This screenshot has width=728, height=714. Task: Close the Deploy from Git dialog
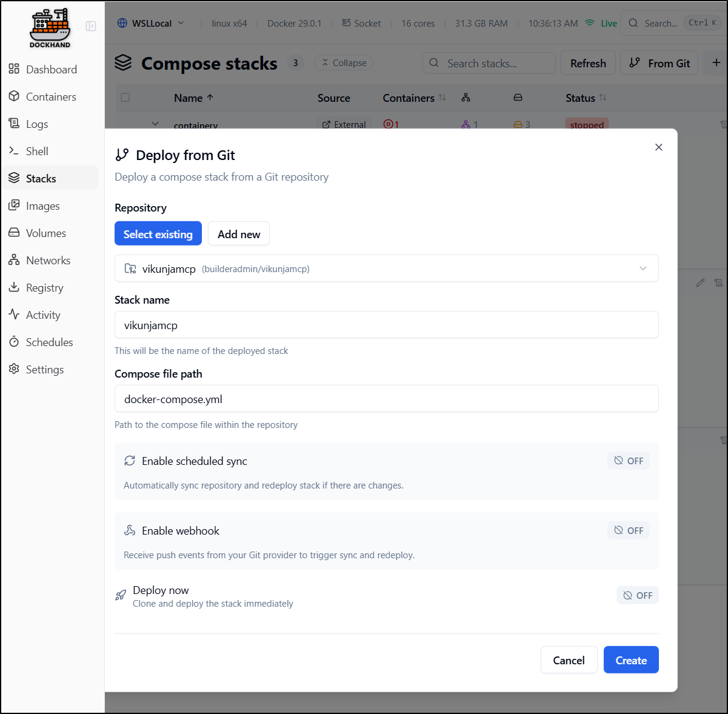point(659,147)
